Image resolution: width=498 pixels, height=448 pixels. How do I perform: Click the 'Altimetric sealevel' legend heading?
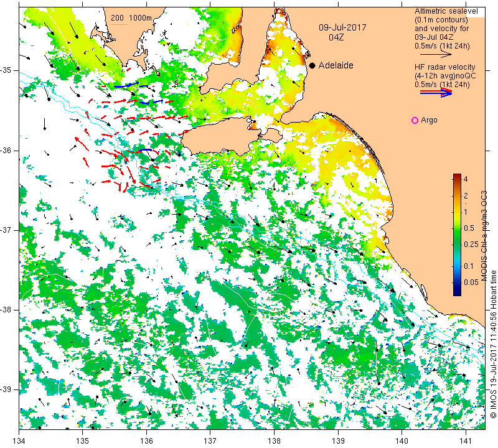pyautogui.click(x=446, y=11)
